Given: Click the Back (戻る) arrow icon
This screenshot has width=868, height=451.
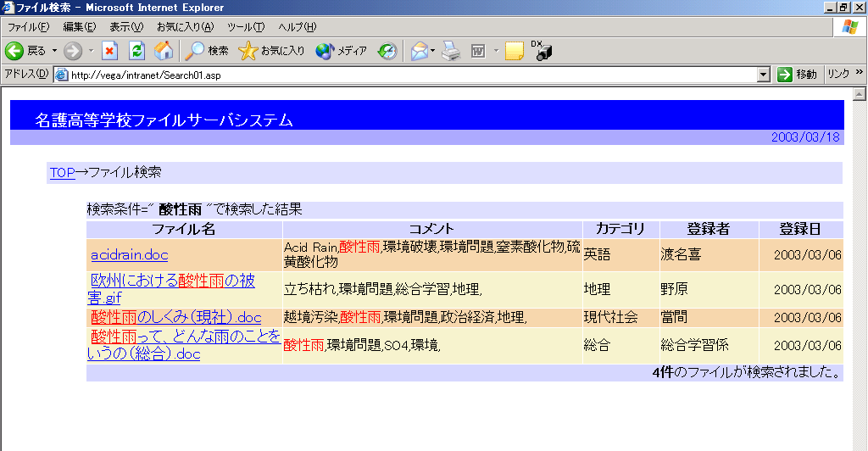Looking at the screenshot, I should pyautogui.click(x=14, y=51).
